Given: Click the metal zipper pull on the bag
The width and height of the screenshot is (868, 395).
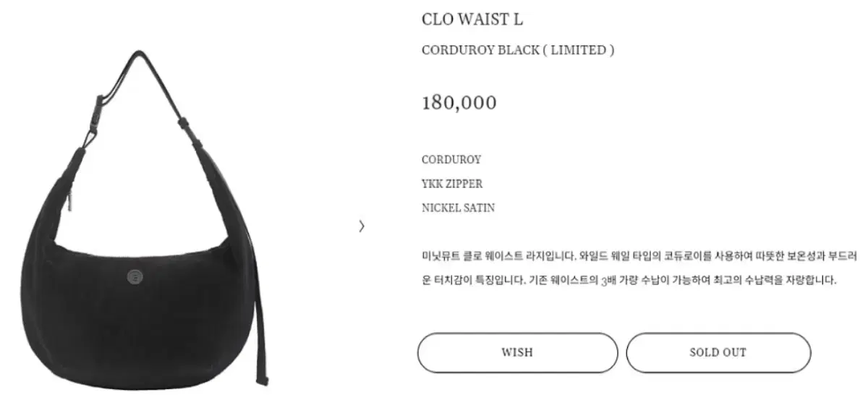Looking at the screenshot, I should point(72,198).
